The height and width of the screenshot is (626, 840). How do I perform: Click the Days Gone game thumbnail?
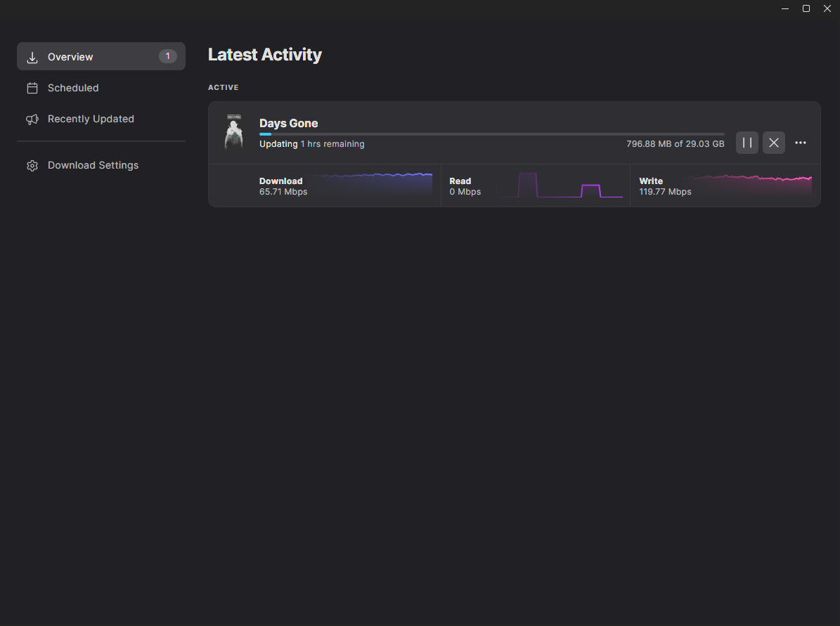pyautogui.click(x=234, y=131)
